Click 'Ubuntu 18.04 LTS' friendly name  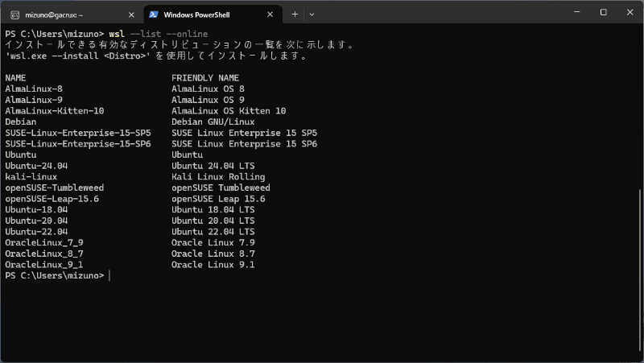(213, 210)
